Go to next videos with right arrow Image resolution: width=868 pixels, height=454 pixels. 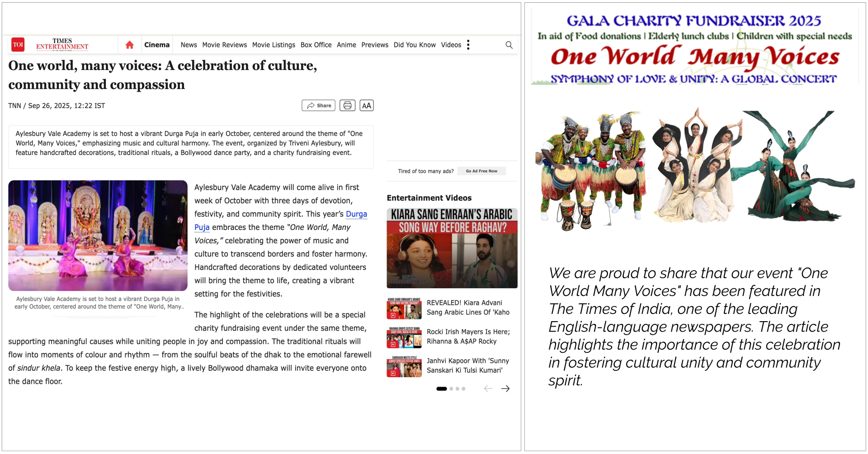[505, 388]
